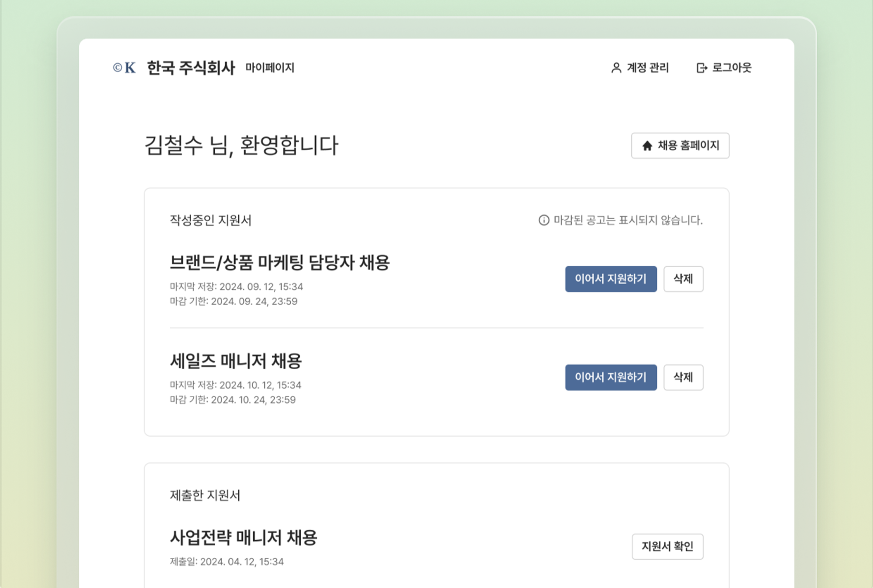The height and width of the screenshot is (588, 873).
Task: Resume the 세일즈 매니저 채용 application
Action: click(x=610, y=377)
